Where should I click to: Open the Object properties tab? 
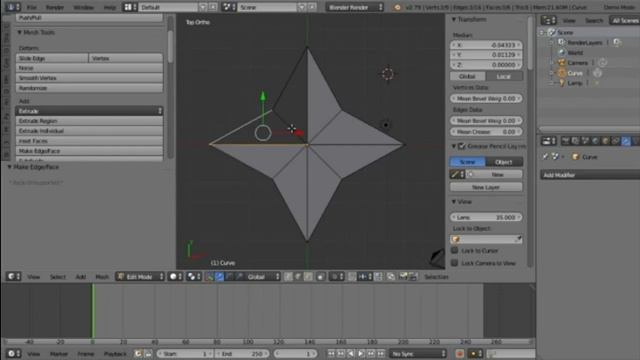[605, 141]
